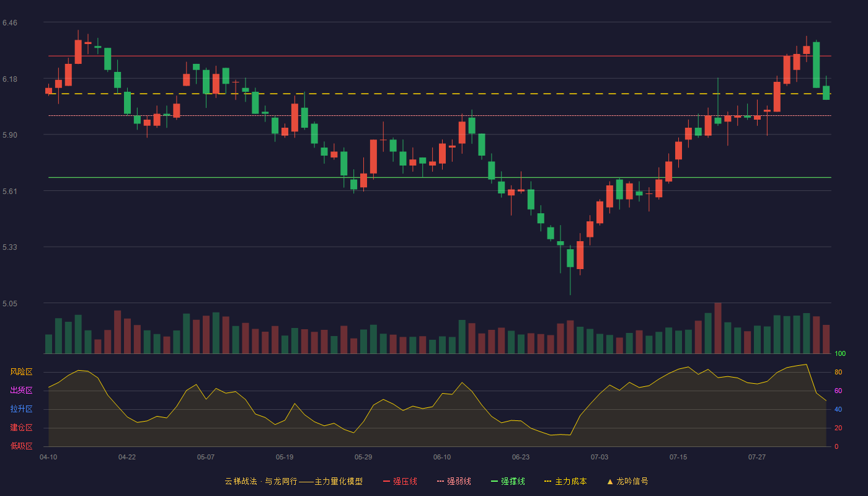The image size is (868, 496).
Task: Click the 低吸区 zone label
Action: click(x=21, y=446)
